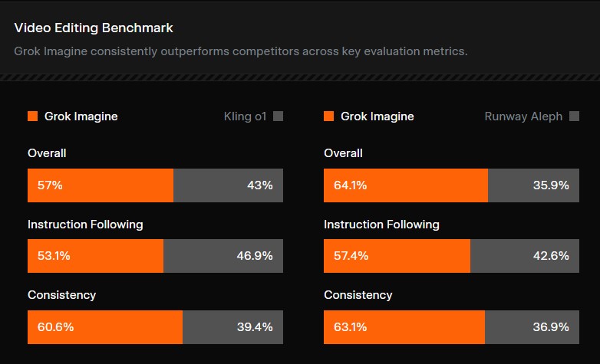
Task: Click the gray 43% Overall bar
Action: tap(228, 185)
